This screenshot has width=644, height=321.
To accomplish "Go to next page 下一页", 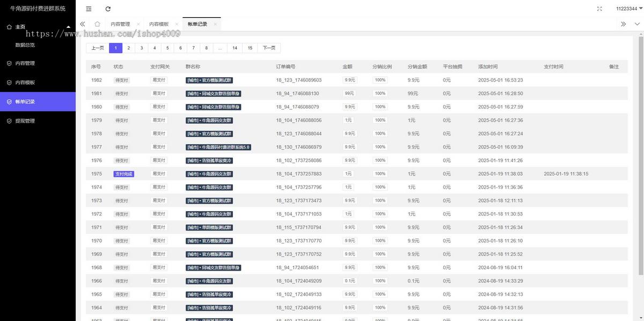I will [x=269, y=48].
